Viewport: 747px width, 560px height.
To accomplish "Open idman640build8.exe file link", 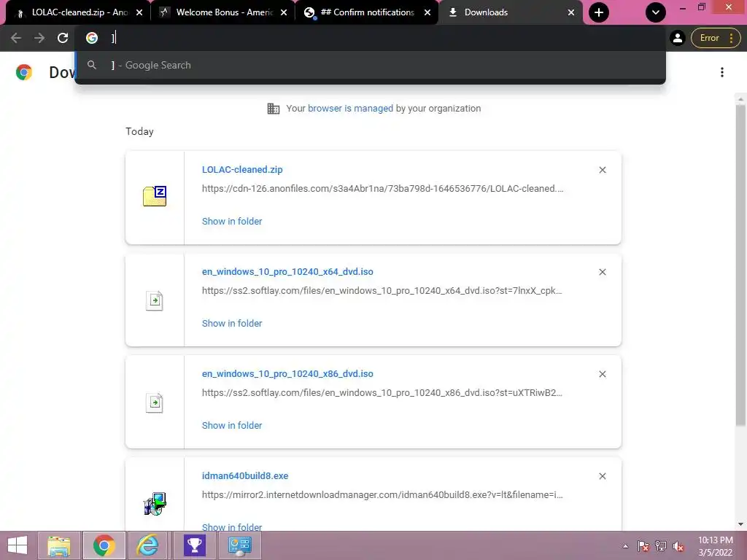I will [245, 476].
